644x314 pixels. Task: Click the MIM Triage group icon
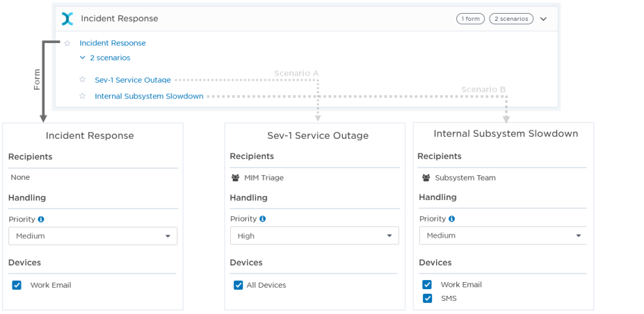[235, 178]
